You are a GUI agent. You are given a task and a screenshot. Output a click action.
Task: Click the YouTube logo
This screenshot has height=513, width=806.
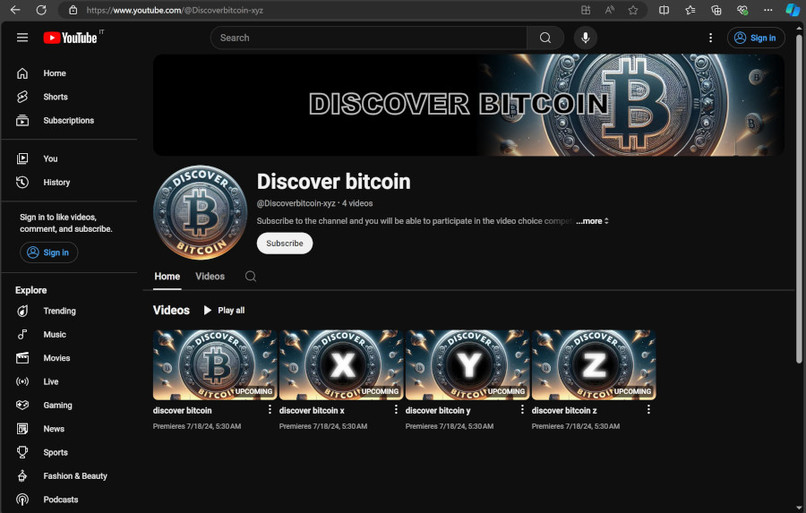(70, 38)
